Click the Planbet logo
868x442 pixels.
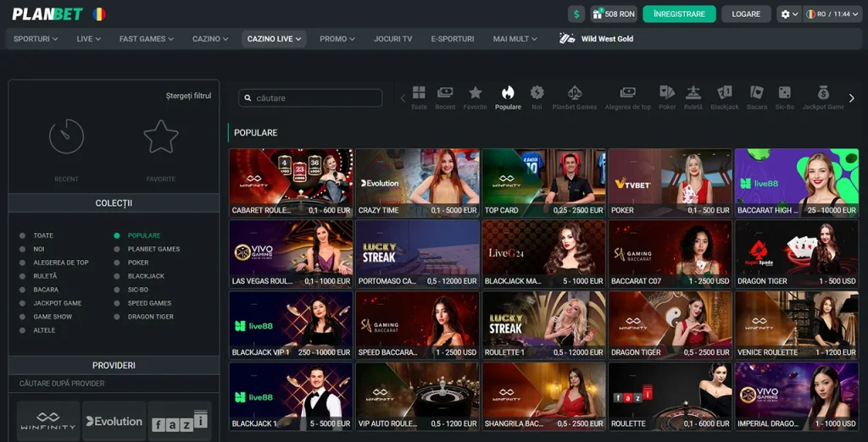[47, 14]
